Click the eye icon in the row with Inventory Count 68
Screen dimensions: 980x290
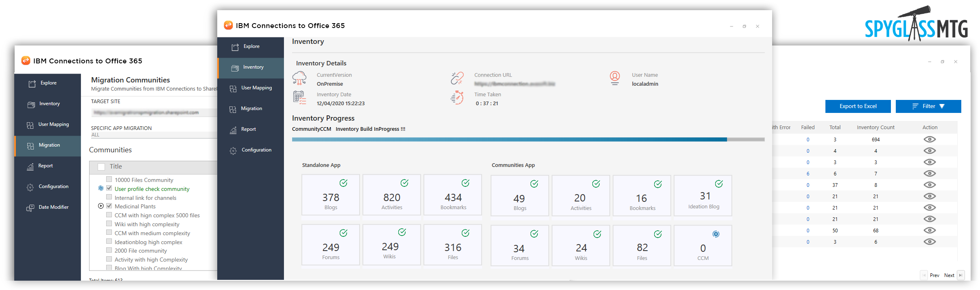click(x=930, y=230)
